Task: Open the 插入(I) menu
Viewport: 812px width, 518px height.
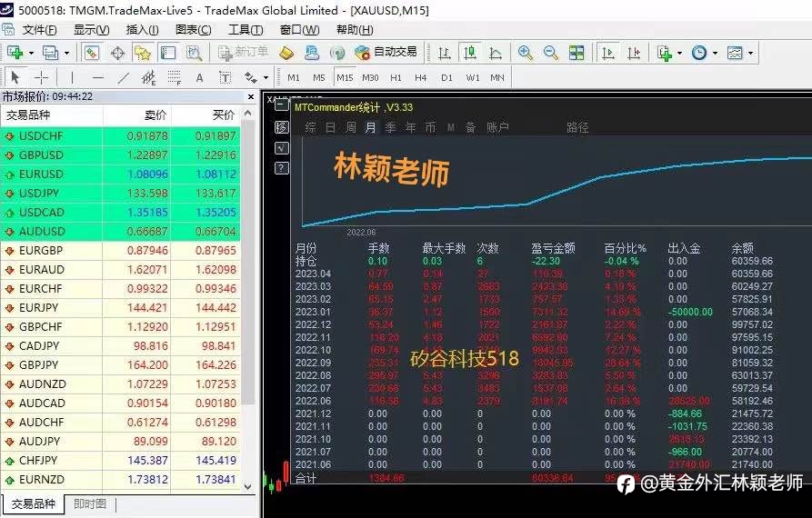Action: coord(143,30)
